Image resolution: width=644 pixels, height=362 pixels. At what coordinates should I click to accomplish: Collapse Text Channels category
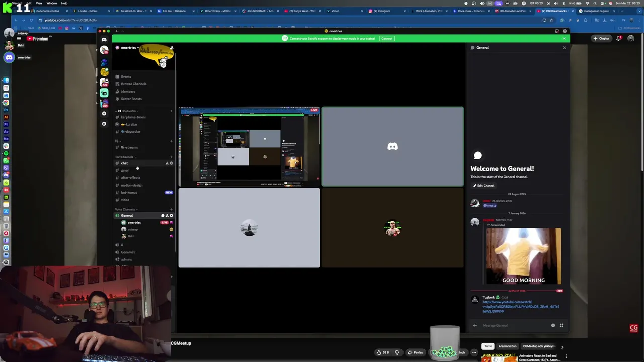pyautogui.click(x=125, y=157)
